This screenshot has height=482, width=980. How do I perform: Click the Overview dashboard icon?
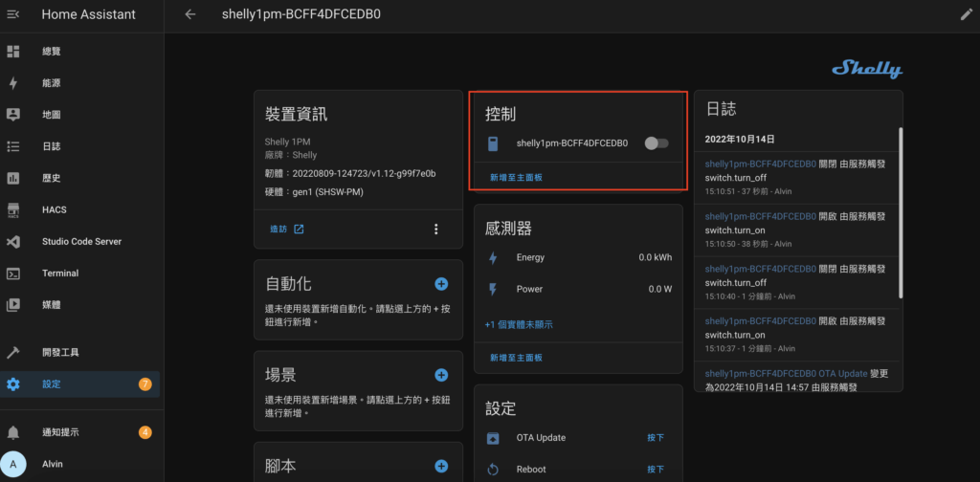coord(13,52)
